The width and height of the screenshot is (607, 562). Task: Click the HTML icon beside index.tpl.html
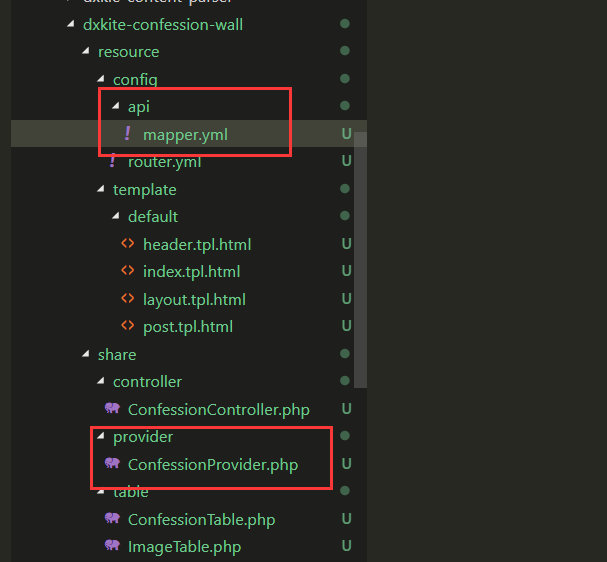pyautogui.click(x=127, y=271)
